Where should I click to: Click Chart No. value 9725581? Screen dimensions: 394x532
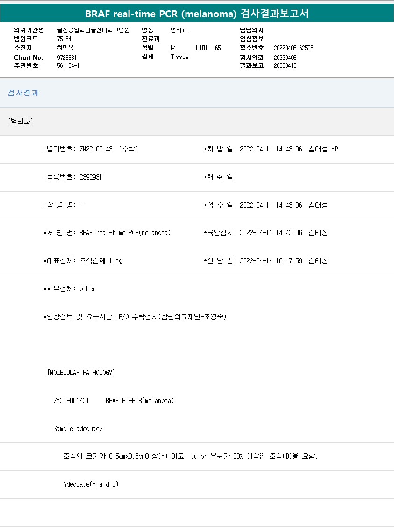(67, 58)
